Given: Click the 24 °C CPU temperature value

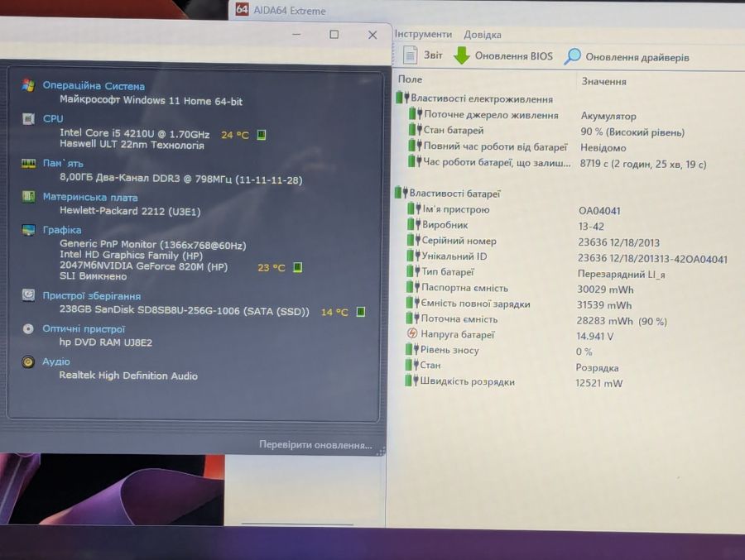Looking at the screenshot, I should point(235,135).
